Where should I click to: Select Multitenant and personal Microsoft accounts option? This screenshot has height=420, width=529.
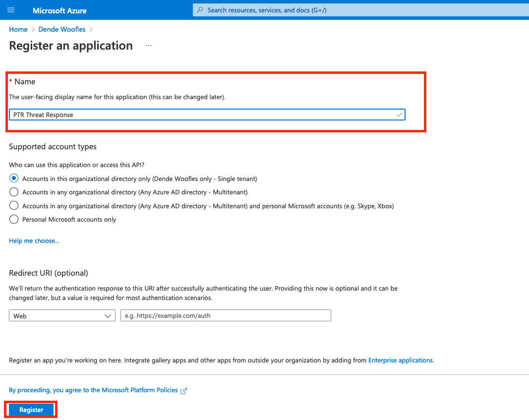coord(14,206)
